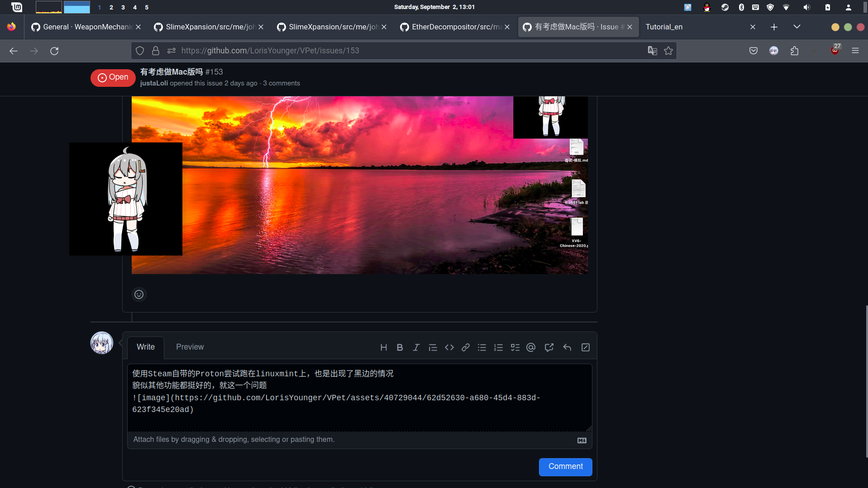Insert a quote block
Screen dimensions: 868x488
[x=433, y=347]
